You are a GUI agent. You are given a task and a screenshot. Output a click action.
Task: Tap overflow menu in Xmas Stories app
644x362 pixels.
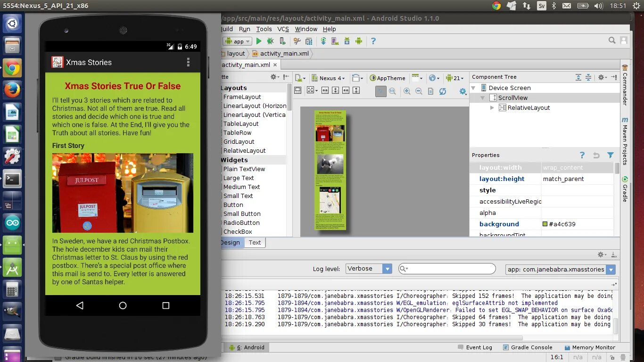[188, 62]
